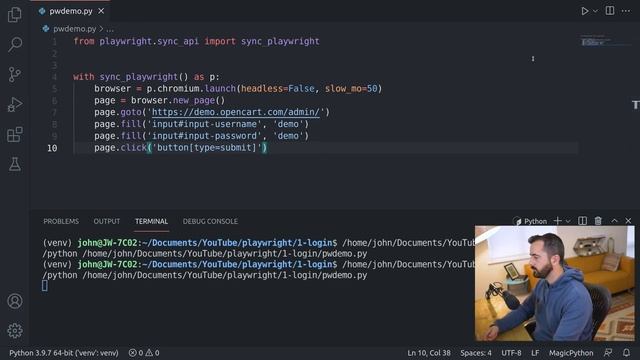Click the breadcrumb ellipsis segment
This screenshot has height=360, width=640.
pos(110,29)
